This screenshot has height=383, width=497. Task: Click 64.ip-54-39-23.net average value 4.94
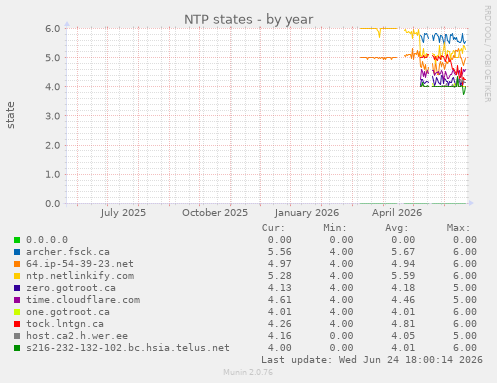(x=403, y=264)
